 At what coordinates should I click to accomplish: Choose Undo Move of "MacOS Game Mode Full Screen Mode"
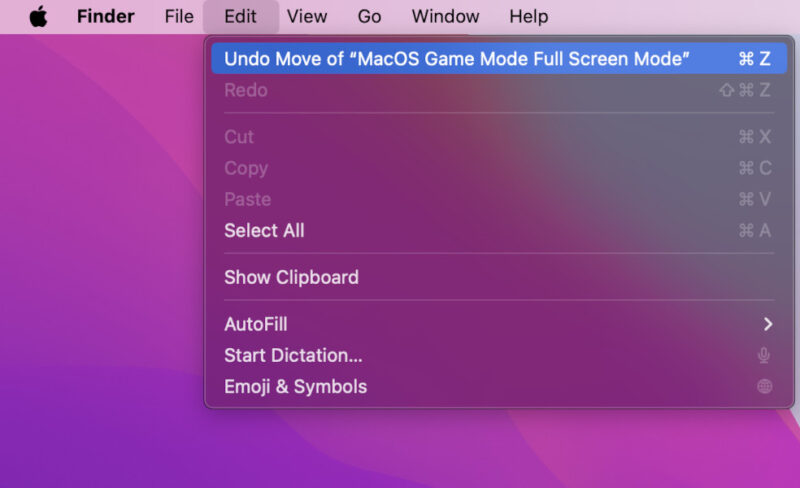point(499,59)
